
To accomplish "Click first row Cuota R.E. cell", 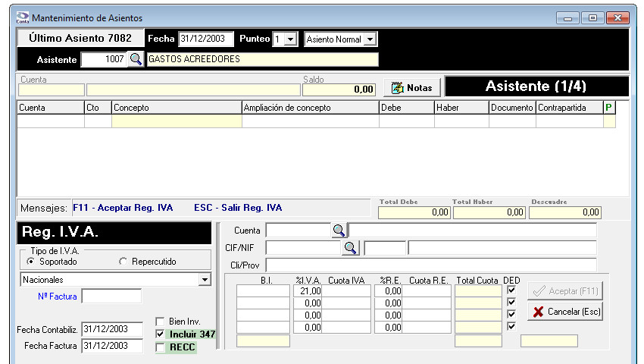I will click(x=427, y=290).
